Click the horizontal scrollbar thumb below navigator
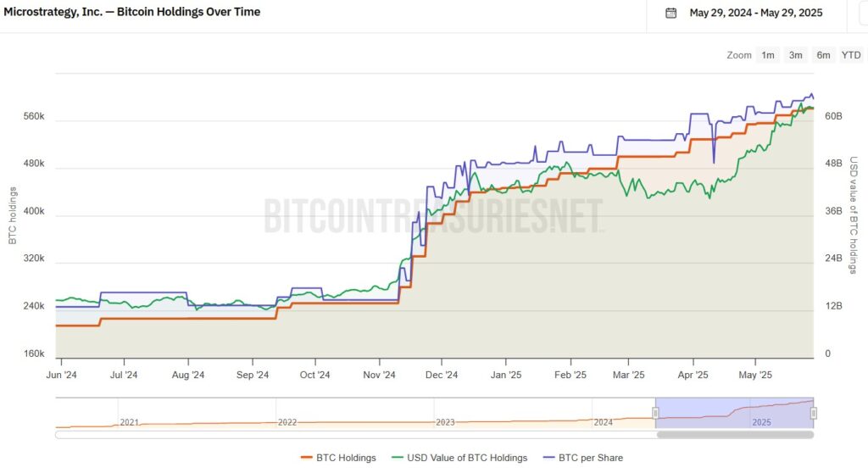The image size is (868, 473). point(735,435)
